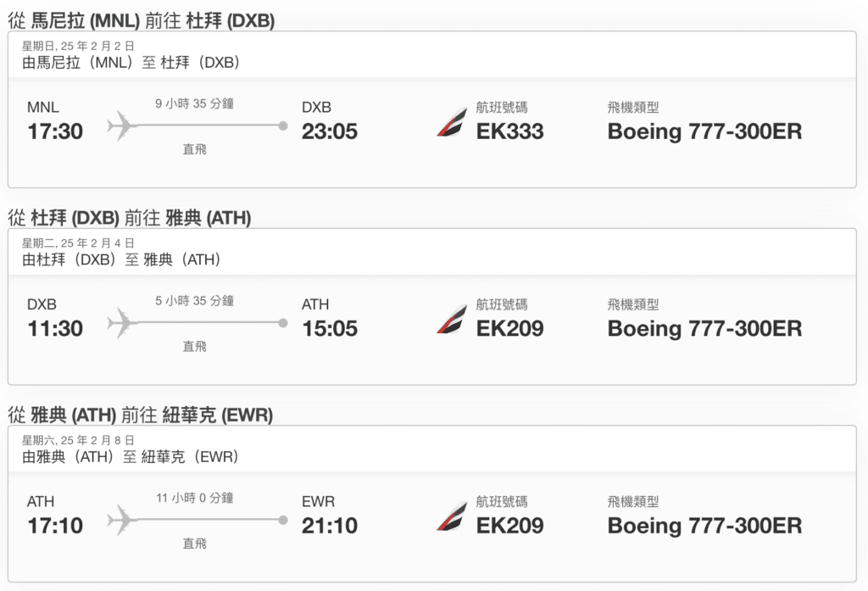Select flight number EK333
Viewport: 868px width, 591px height.
pos(509,131)
